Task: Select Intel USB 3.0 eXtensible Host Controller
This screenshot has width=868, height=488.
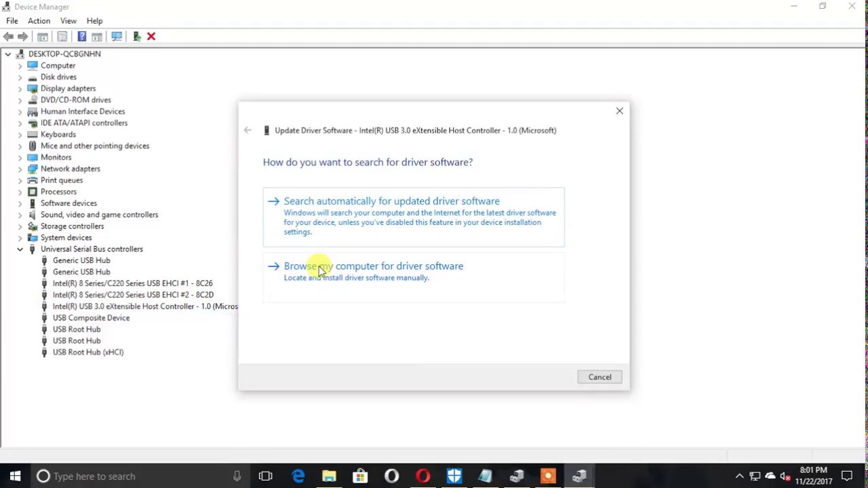Action: [x=145, y=306]
